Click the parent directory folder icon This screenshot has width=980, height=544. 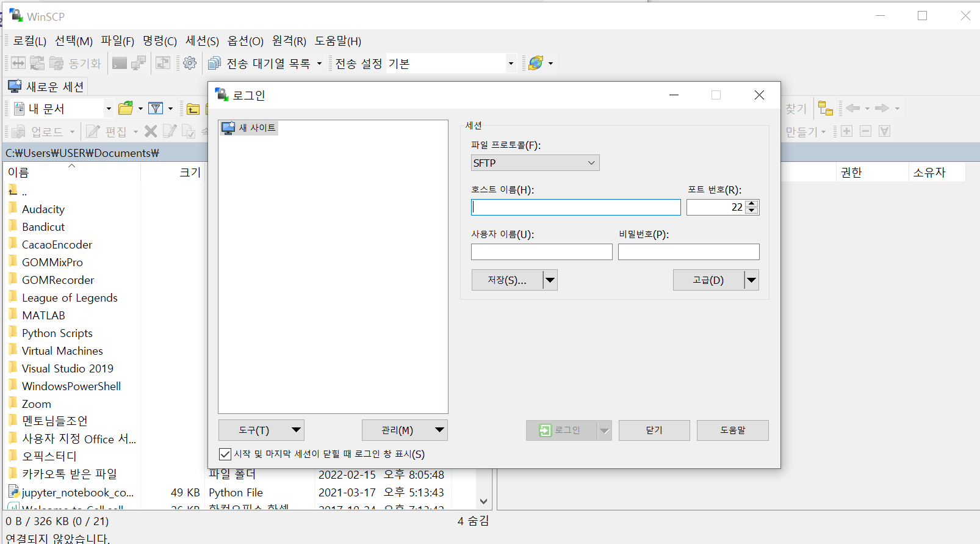193,109
